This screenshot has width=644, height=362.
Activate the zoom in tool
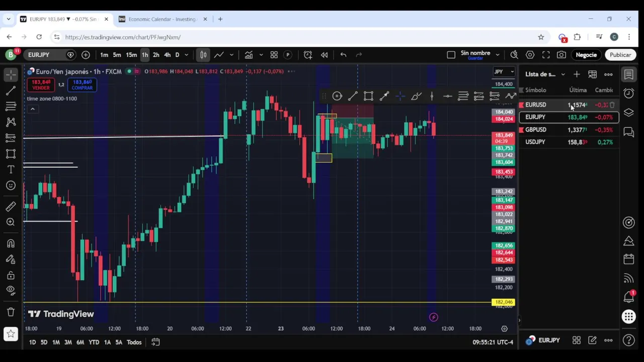[11, 222]
